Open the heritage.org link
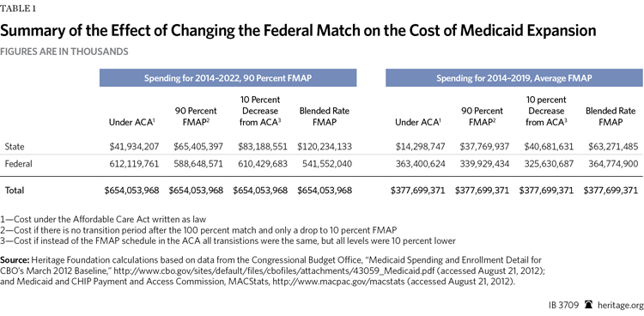This screenshot has height=316, width=644. point(618,306)
